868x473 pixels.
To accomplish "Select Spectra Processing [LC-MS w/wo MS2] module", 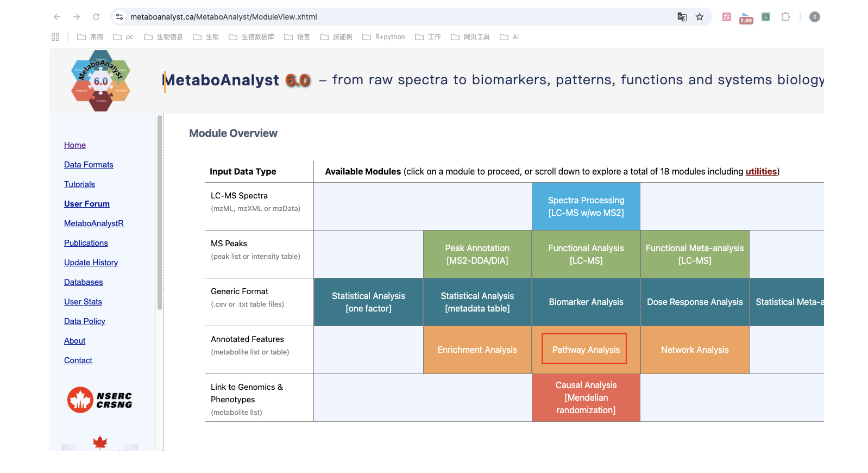I will click(x=586, y=207).
